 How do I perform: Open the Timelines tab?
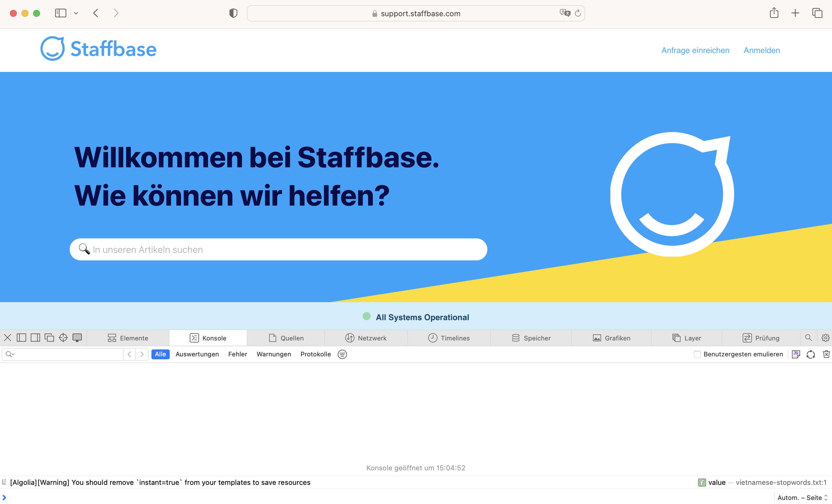[x=449, y=338]
